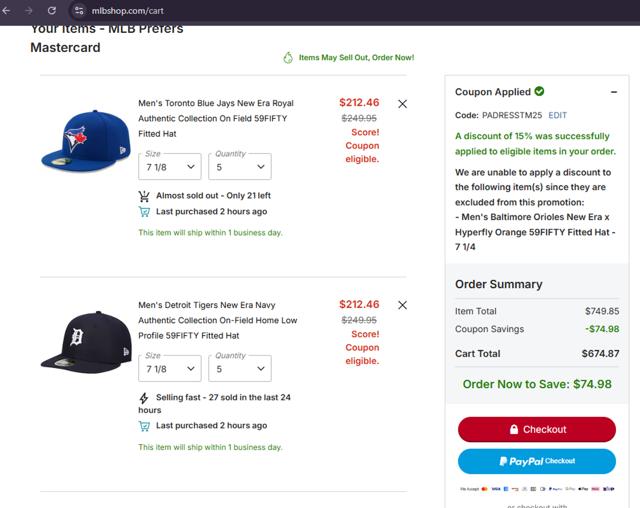Pay with PayPal Checkout button
Image resolution: width=640 pixels, height=508 pixels.
(537, 461)
